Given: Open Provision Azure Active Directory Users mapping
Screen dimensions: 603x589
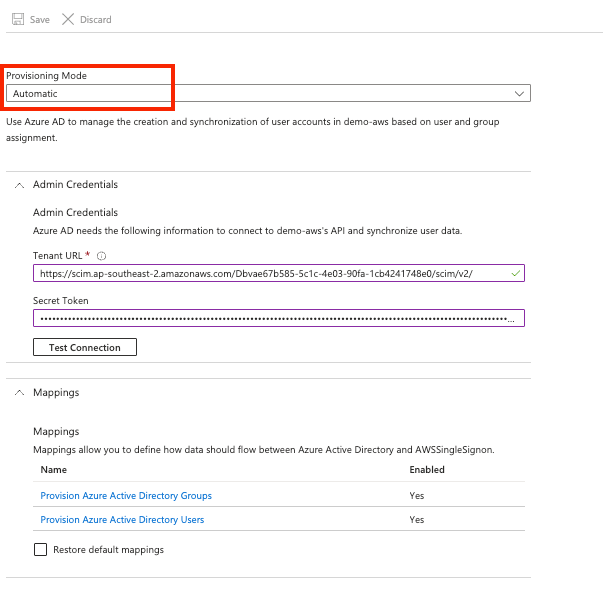Looking at the screenshot, I should 122,520.
